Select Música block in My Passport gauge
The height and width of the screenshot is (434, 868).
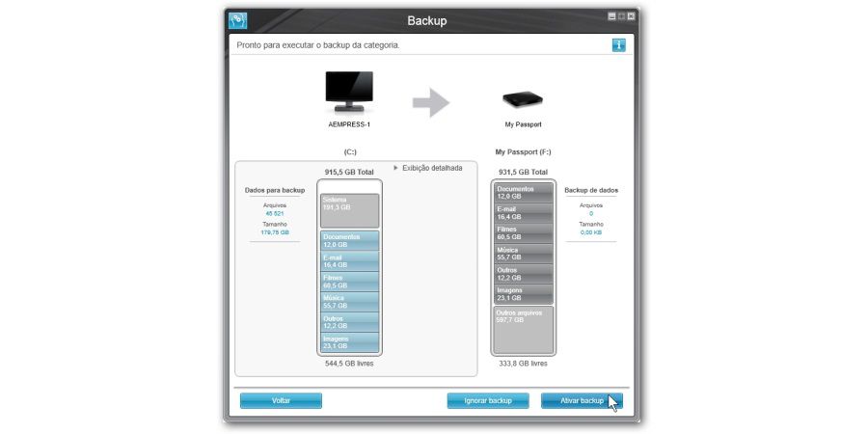pyautogui.click(x=523, y=254)
